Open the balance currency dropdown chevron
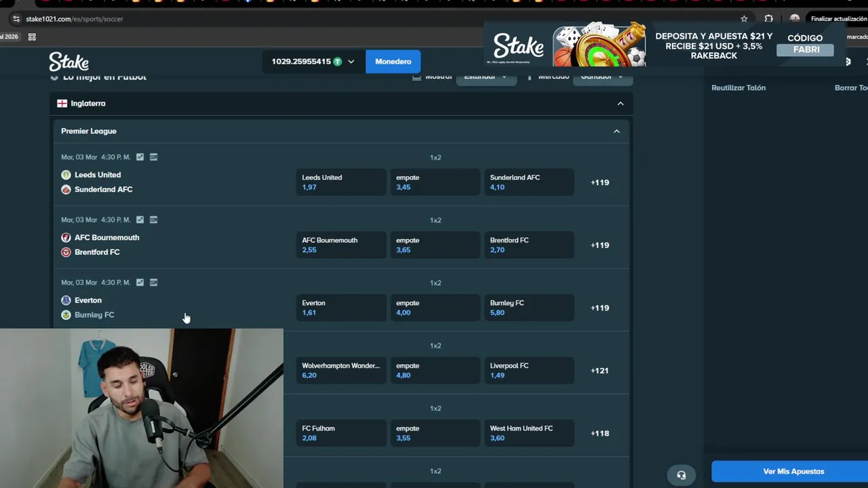 coord(351,62)
